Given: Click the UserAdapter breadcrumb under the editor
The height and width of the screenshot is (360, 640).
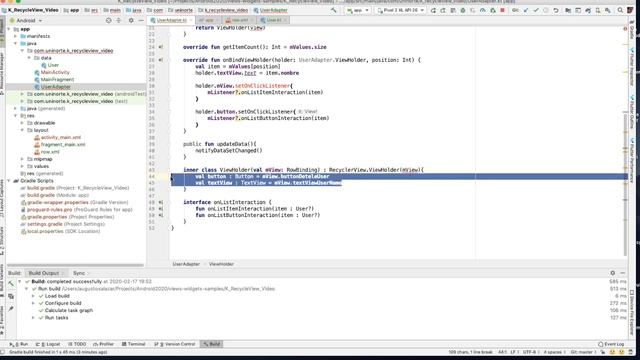Looking at the screenshot, I should pos(186,264).
